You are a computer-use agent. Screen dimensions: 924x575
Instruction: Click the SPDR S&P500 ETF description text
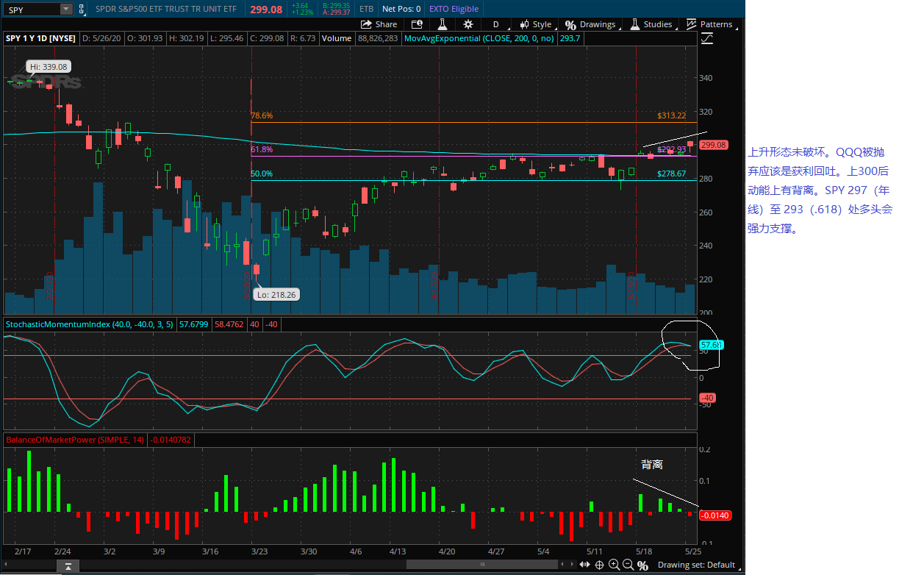[x=165, y=9]
